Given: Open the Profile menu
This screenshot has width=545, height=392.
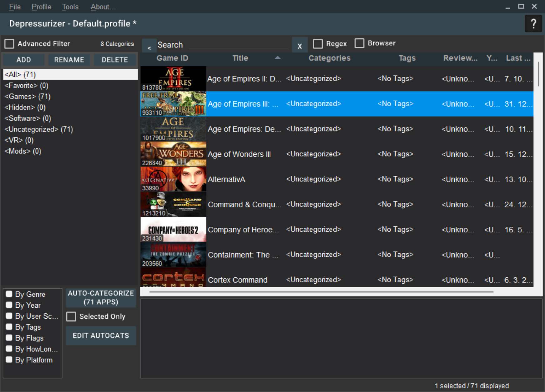Looking at the screenshot, I should [x=41, y=7].
